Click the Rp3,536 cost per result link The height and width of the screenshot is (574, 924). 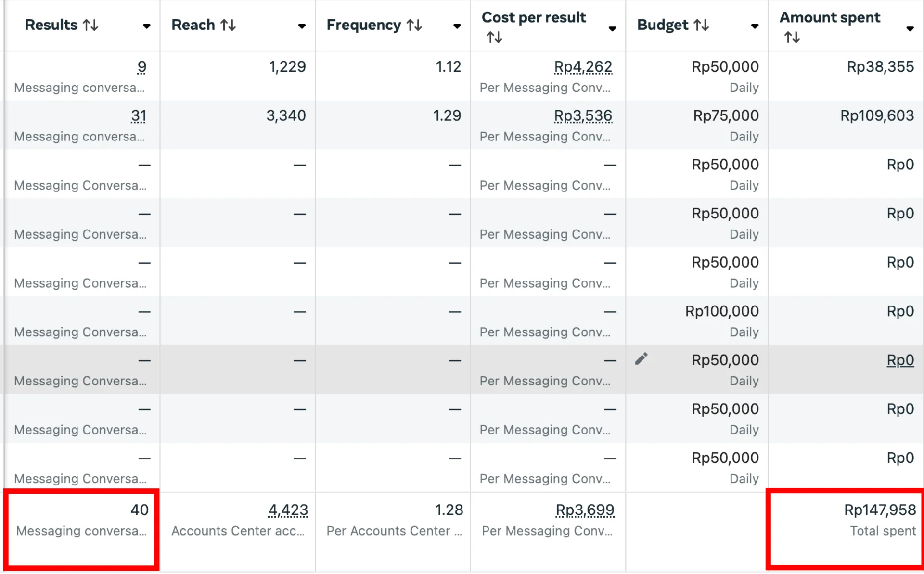(583, 115)
